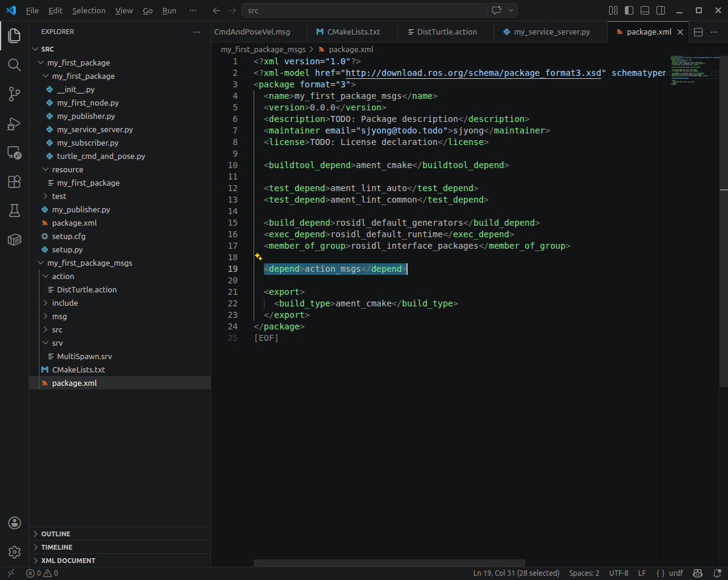The width and height of the screenshot is (728, 580).
Task: Open Explorer Views and More Actions ellipsis
Action: [196, 32]
